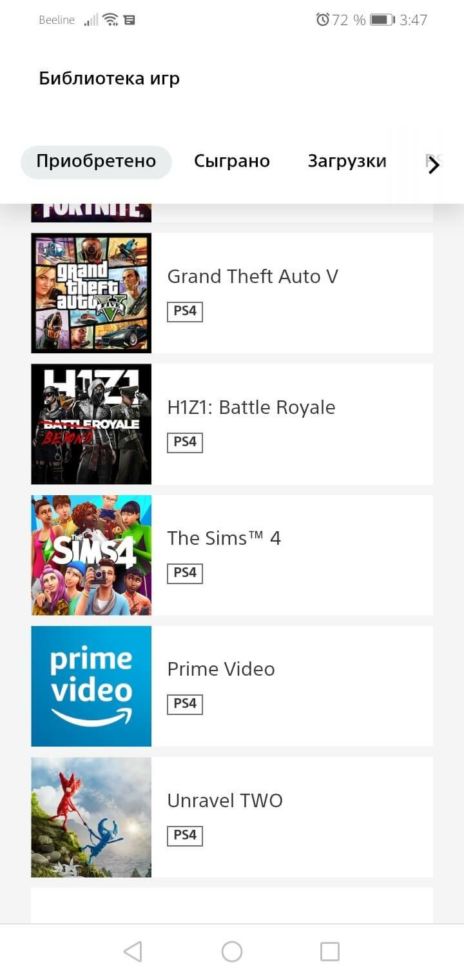This screenshot has height=980, width=464.
Task: Open The Sims 4 cover thumbnail
Action: [x=92, y=555]
